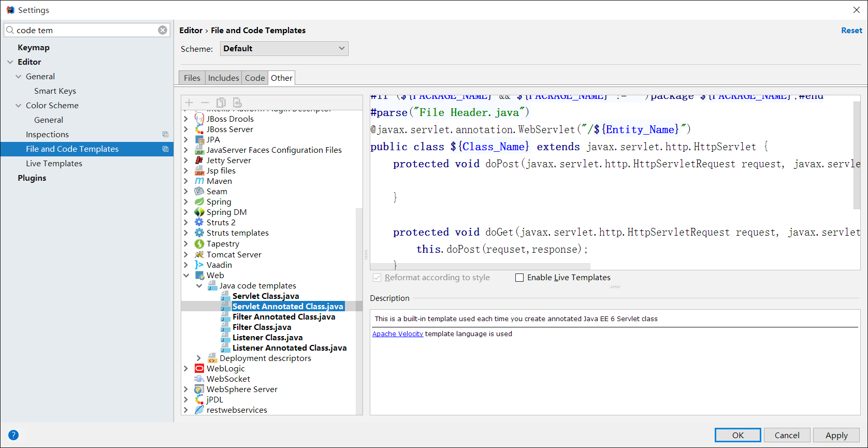Switch to the Files tab

point(192,78)
